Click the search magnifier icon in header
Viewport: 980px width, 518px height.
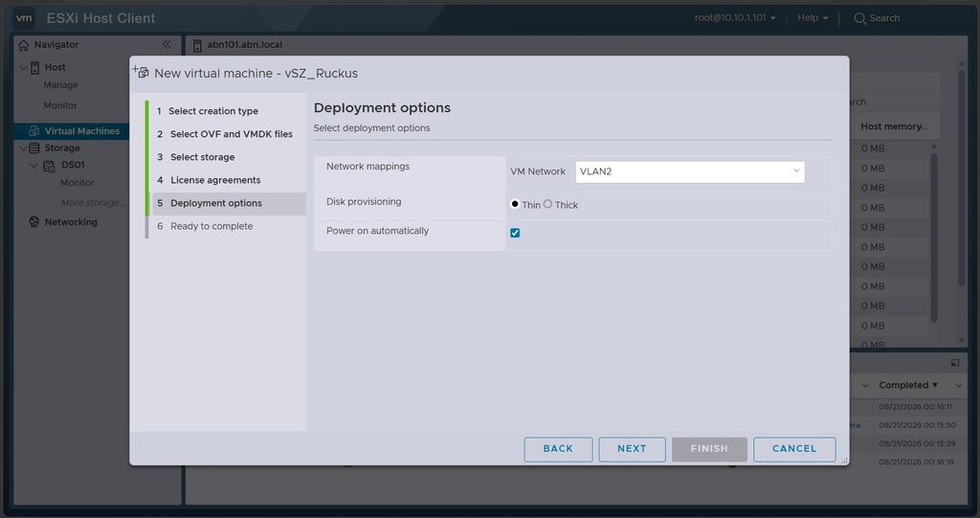(x=860, y=18)
